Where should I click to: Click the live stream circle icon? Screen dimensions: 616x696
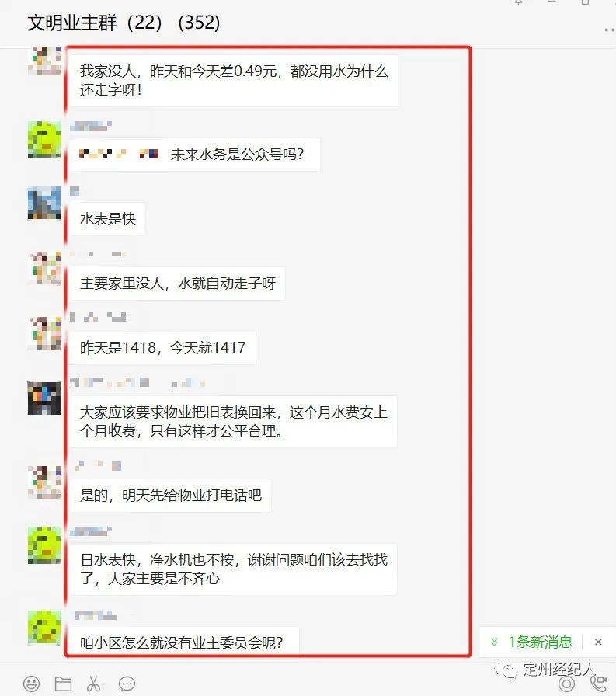tap(566, 684)
